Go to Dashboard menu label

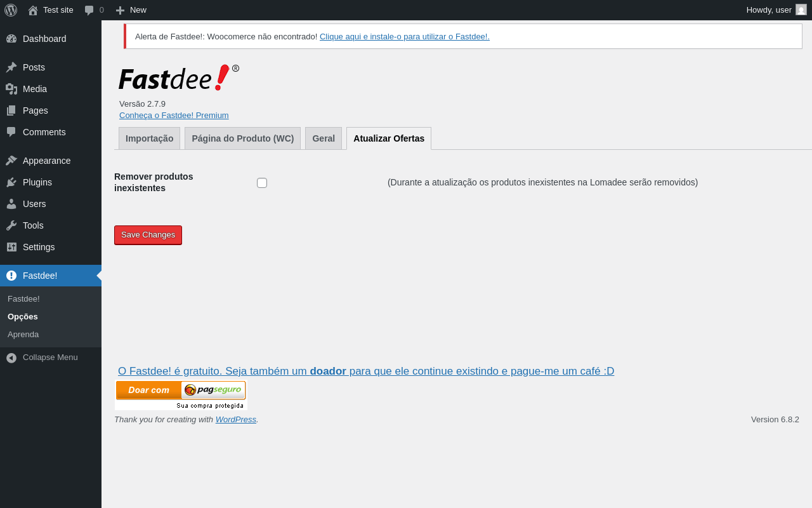(x=44, y=39)
